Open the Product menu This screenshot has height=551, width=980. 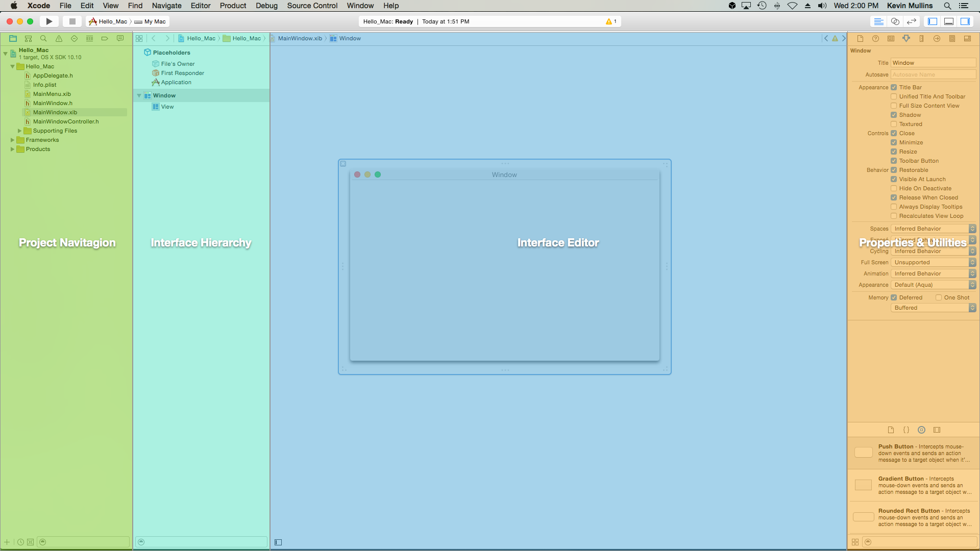pos(233,6)
